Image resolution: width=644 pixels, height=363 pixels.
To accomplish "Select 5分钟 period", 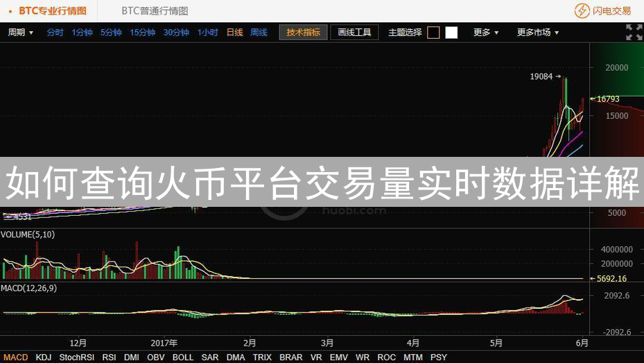I will 111,33.
